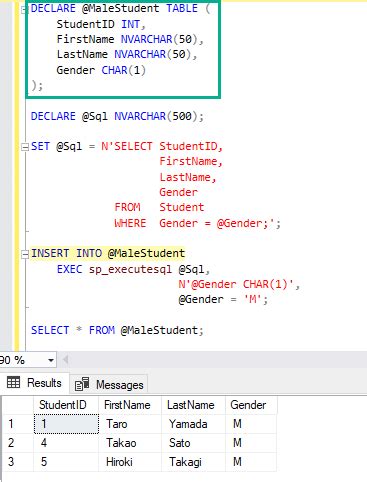This screenshot has width=367, height=482.
Task: Click the Gender cell in Taro's row
Action: pyautogui.click(x=251, y=424)
